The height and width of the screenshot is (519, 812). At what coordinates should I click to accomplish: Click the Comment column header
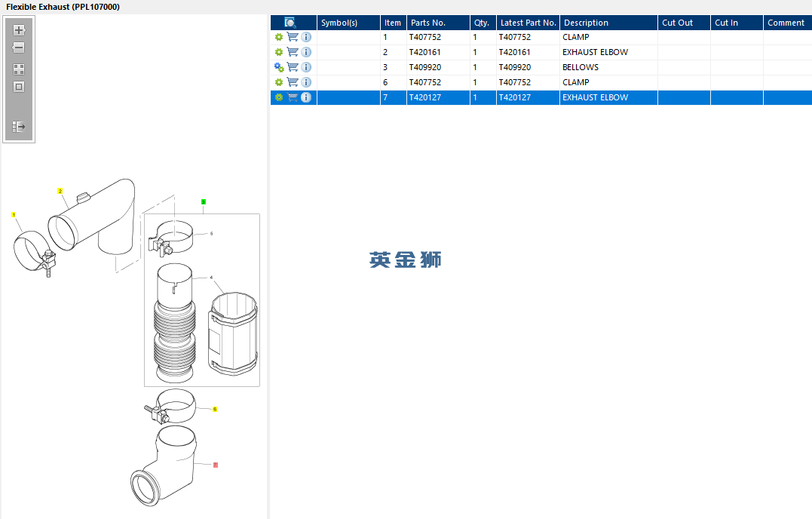pyautogui.click(x=788, y=23)
